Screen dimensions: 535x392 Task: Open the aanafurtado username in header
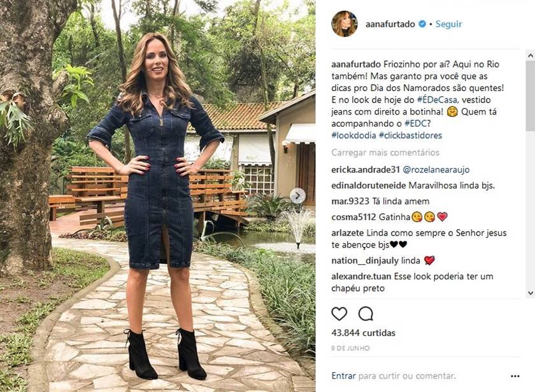(x=390, y=24)
